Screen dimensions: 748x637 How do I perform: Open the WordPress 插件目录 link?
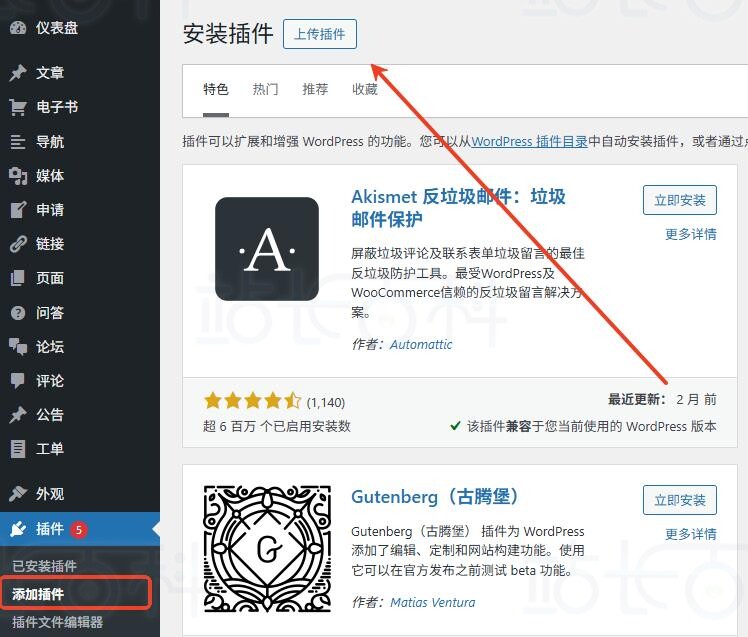tap(530, 141)
